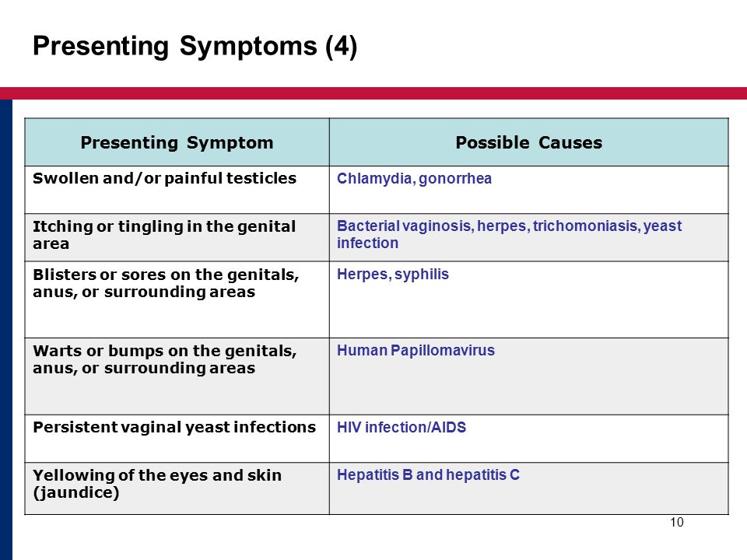Click the Hepatitis B and hepatitis C text
This screenshot has height=560, width=747.
428,474
